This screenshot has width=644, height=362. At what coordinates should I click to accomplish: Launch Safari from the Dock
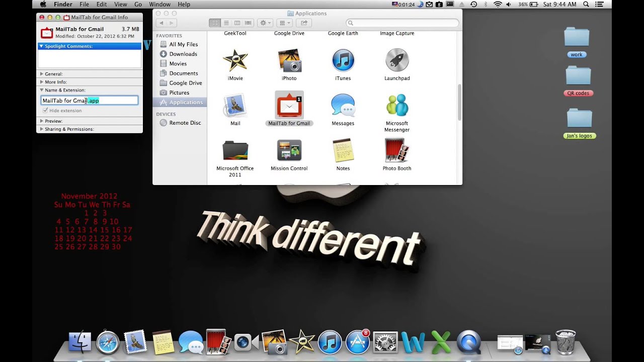tap(108, 342)
